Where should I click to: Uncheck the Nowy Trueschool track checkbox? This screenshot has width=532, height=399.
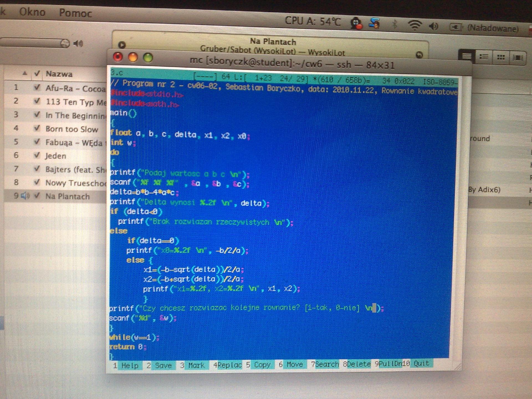(37, 182)
